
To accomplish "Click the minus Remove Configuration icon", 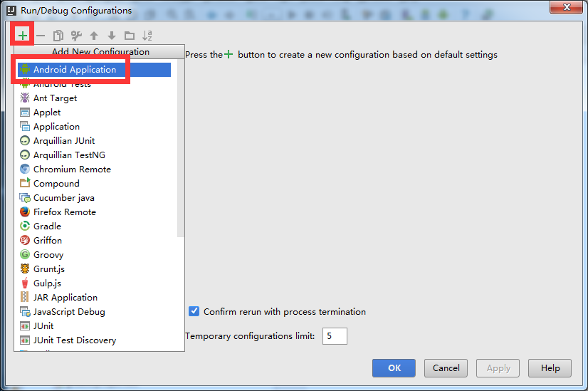I will pyautogui.click(x=41, y=36).
